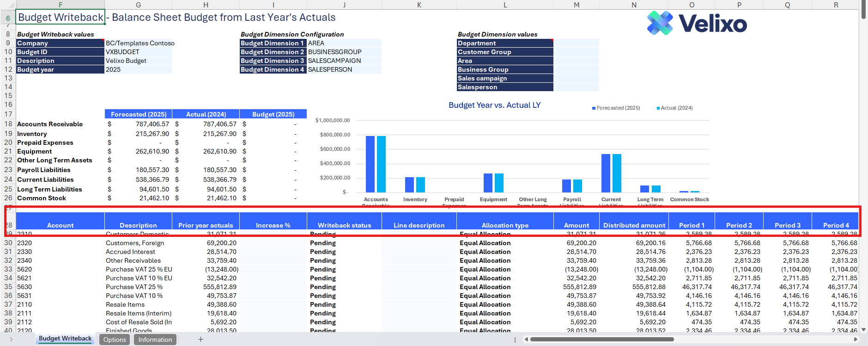Click the vertical scrollbar down arrow

point(863,329)
